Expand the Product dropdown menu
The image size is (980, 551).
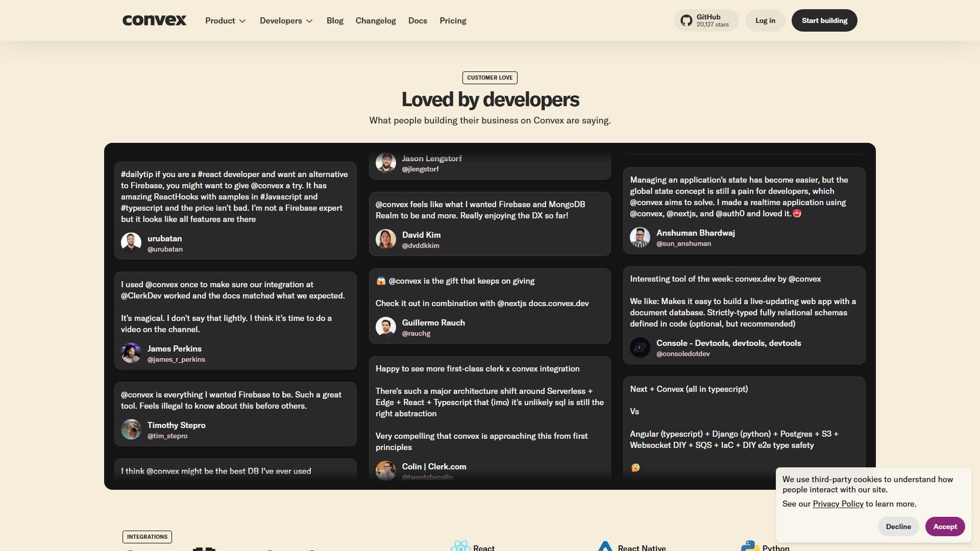(x=226, y=20)
